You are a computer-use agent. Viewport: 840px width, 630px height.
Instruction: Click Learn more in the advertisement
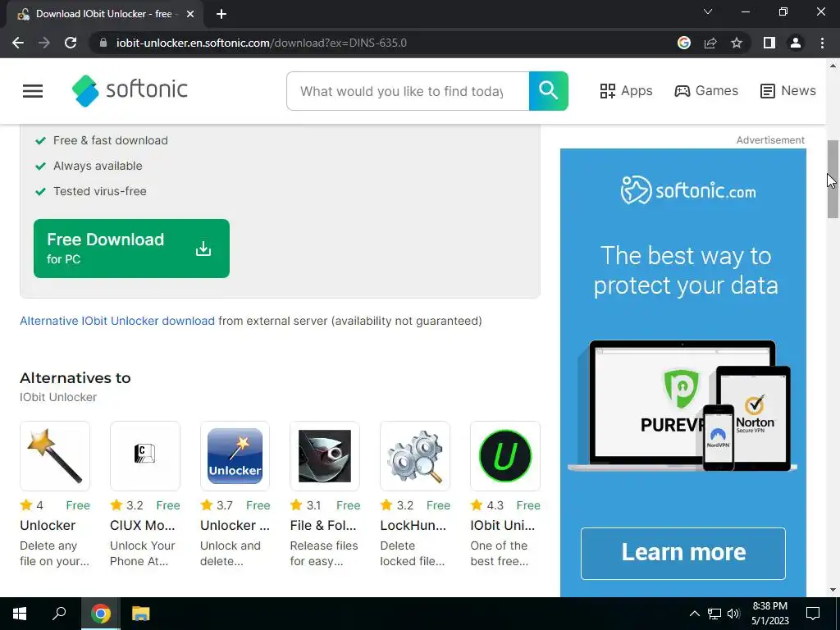click(683, 554)
